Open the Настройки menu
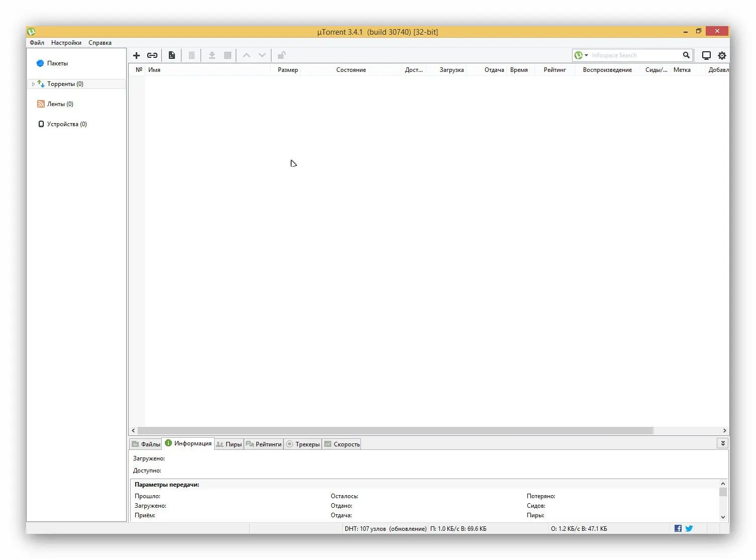This screenshot has width=756, height=560. (x=66, y=43)
